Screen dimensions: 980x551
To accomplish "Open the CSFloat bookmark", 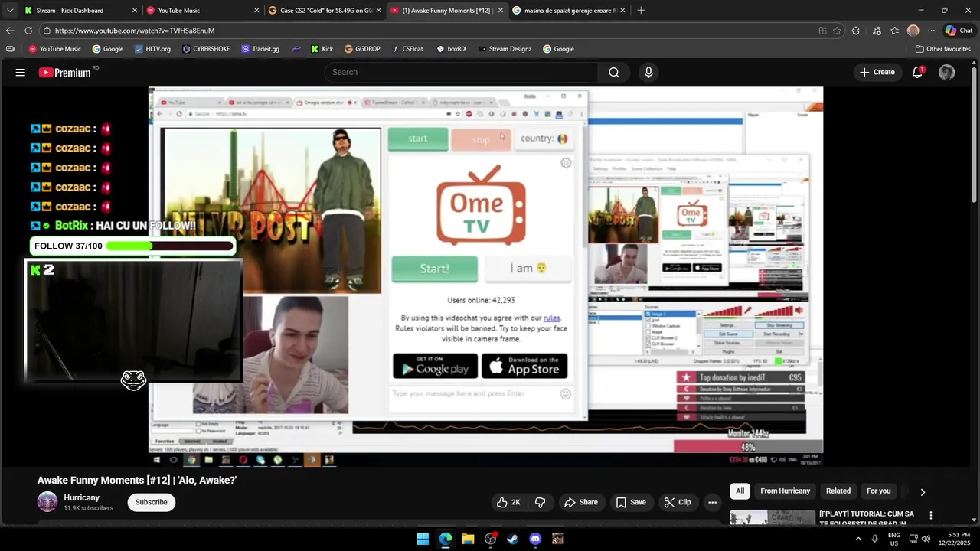I will [407, 49].
